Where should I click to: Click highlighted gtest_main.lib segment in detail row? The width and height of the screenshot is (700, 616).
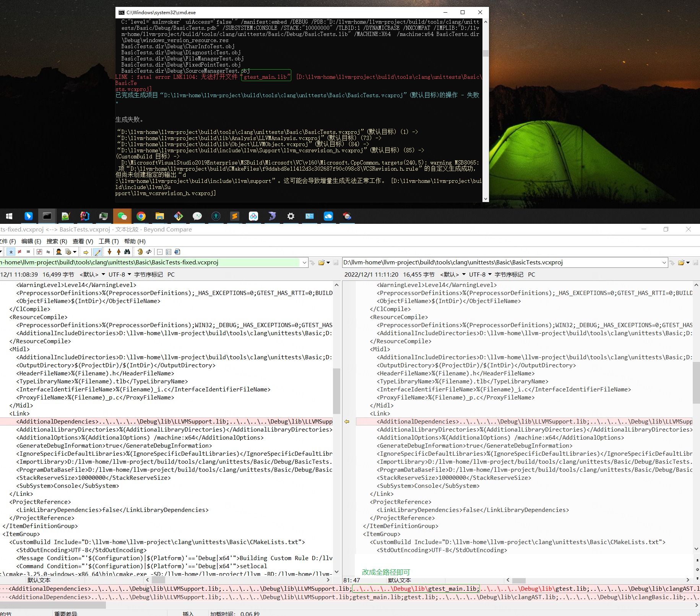(x=415, y=589)
